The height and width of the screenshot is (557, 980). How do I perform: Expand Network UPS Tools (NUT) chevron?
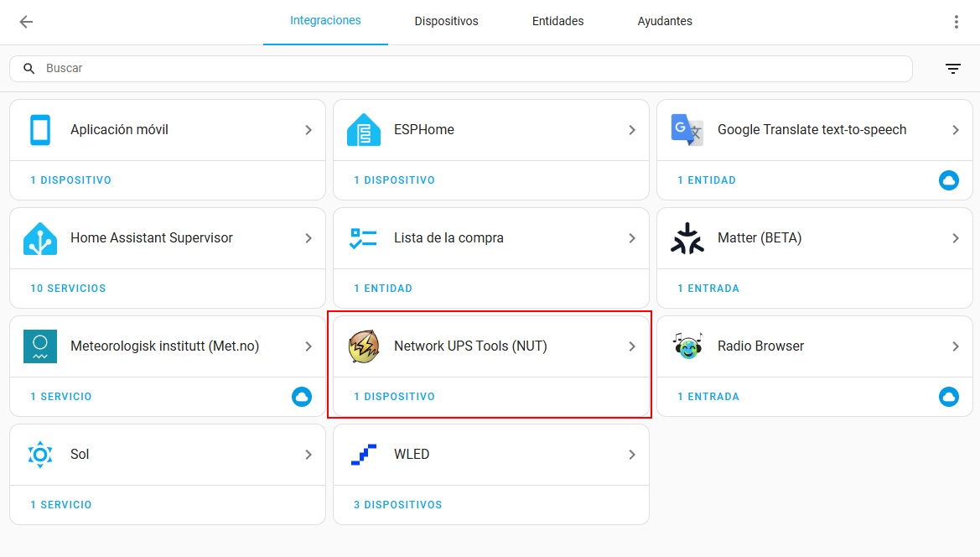point(632,346)
